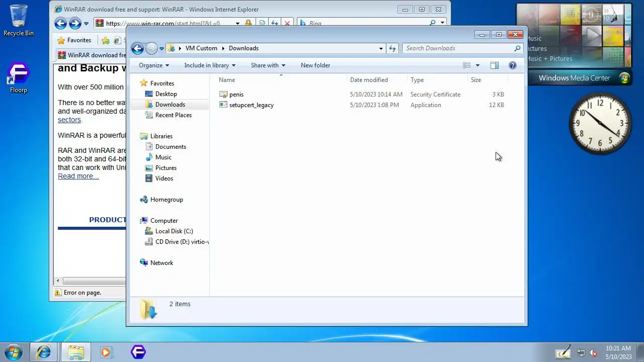Select Downloads in the navigation pane
Screen dimensions: 644x362
170,105
